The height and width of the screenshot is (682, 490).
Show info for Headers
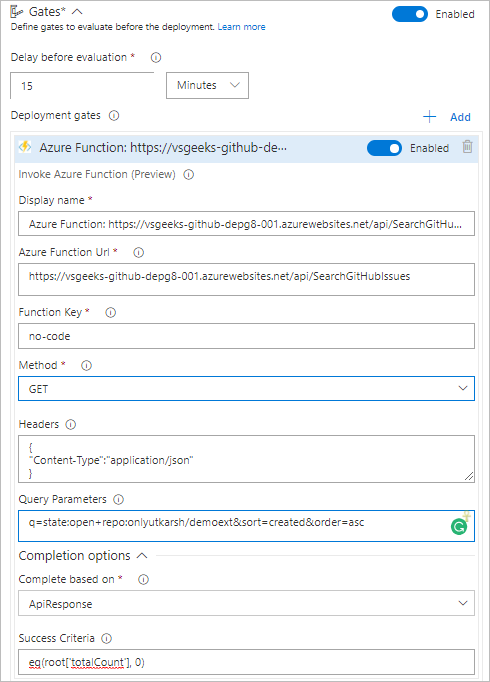(70, 425)
